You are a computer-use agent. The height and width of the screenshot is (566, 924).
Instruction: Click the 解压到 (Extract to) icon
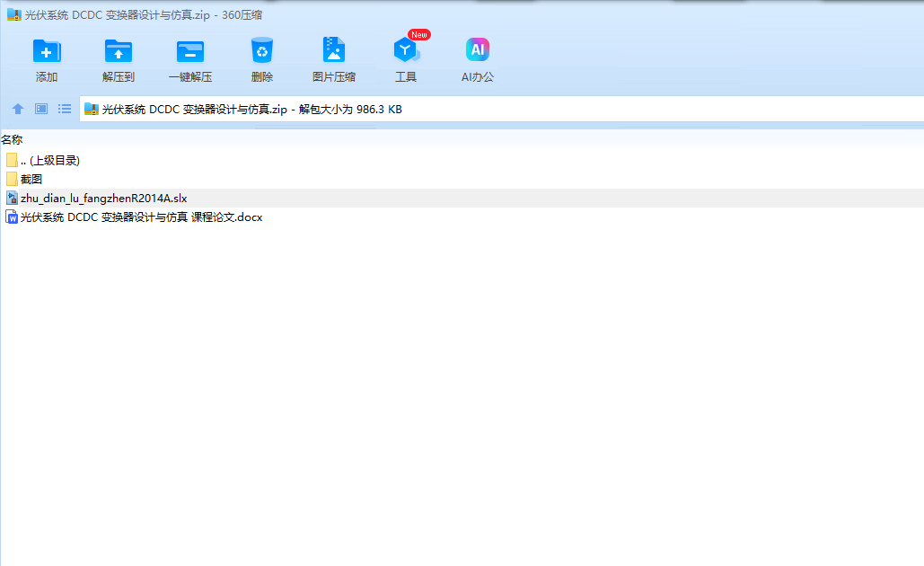[x=119, y=52]
